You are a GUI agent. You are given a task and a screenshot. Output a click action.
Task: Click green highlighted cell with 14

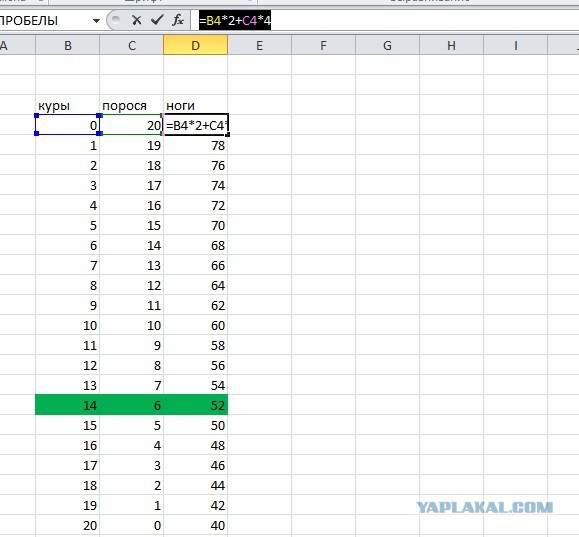coord(68,405)
